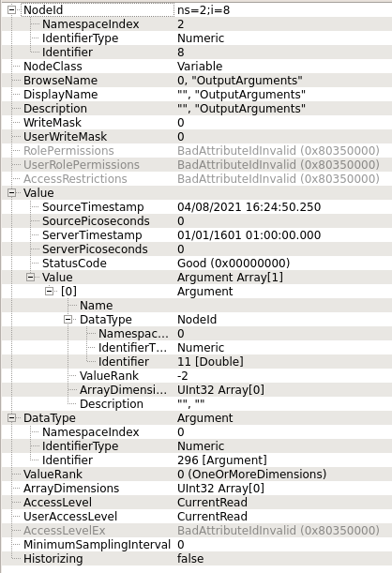Collapse the nested Value Argument Array node
This screenshot has width=392, height=573.
coord(31,277)
